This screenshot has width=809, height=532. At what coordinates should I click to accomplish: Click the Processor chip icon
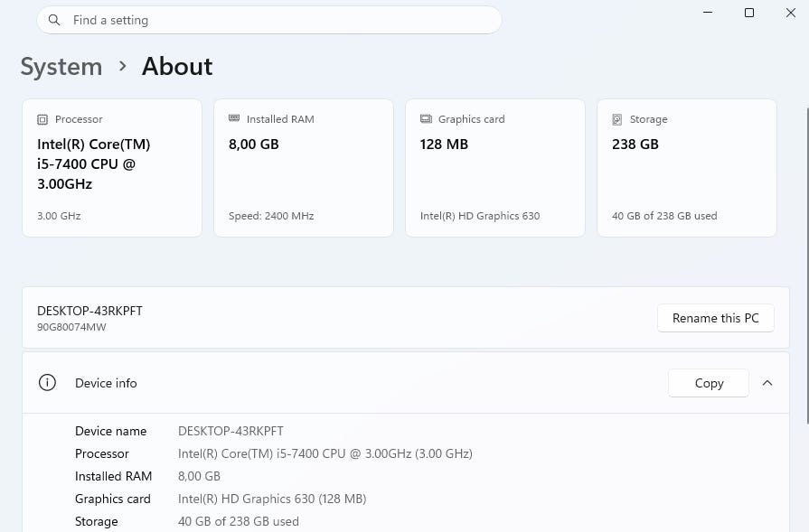click(42, 119)
